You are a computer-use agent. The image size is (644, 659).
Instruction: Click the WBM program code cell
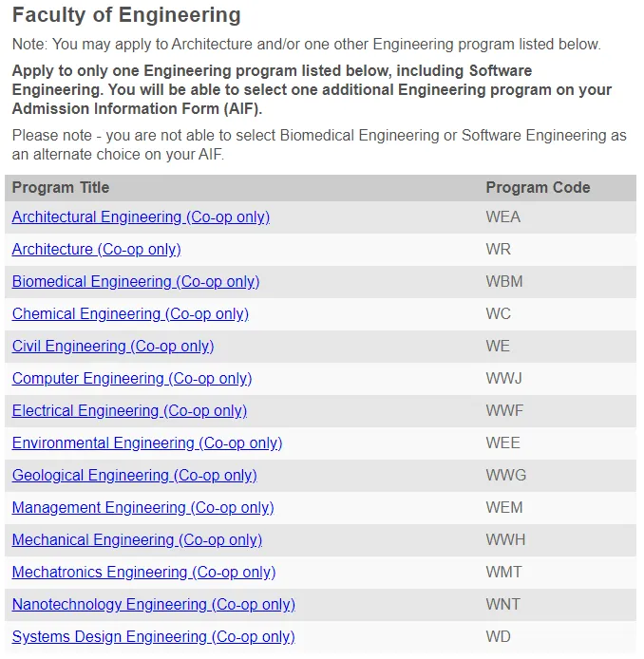(504, 282)
